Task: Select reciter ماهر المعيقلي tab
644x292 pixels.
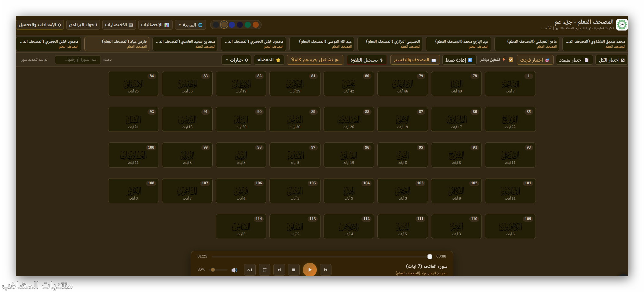Action: coord(527,44)
